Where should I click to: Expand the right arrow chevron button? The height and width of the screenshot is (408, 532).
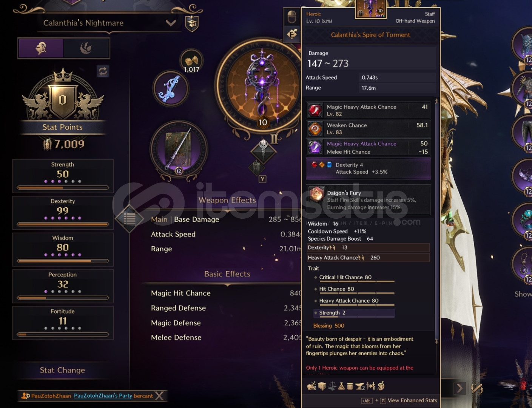coord(460,388)
